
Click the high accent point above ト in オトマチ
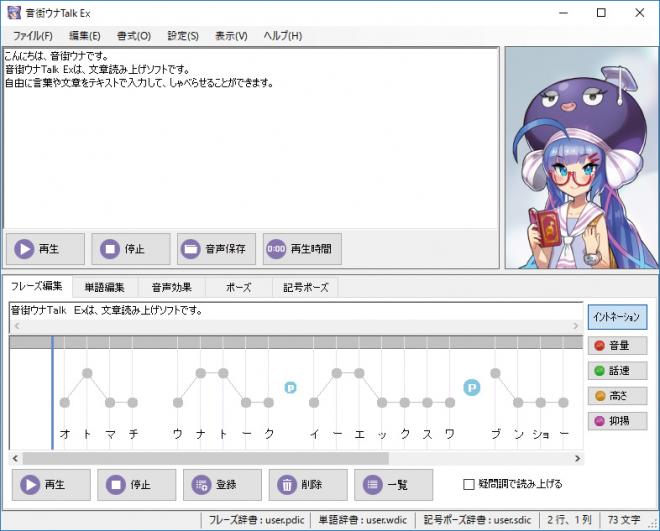pos(87,373)
